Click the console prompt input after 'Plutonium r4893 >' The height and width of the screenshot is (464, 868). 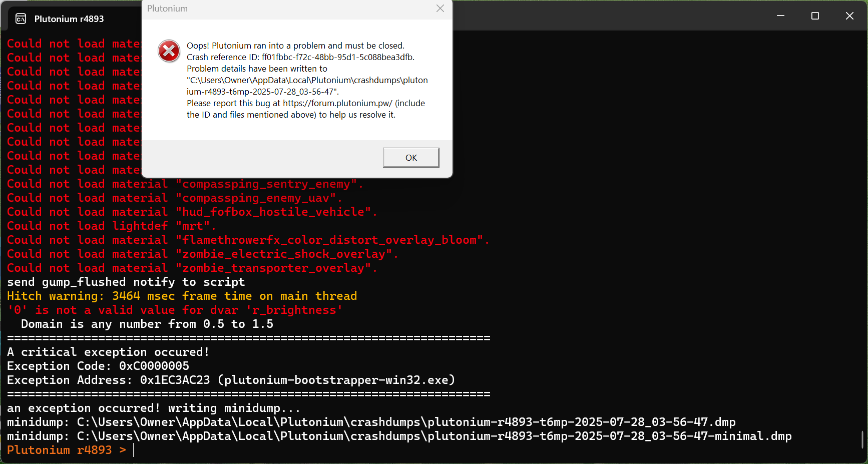click(134, 450)
